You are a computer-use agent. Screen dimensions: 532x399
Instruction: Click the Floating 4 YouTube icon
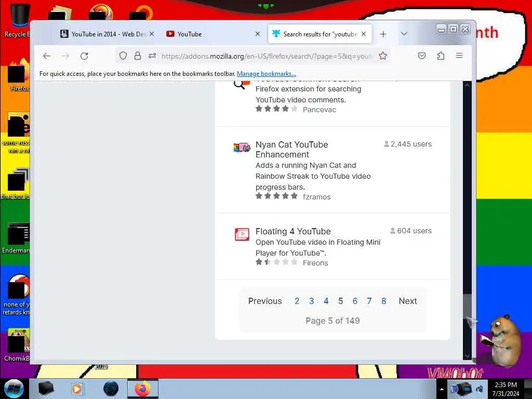[242, 234]
